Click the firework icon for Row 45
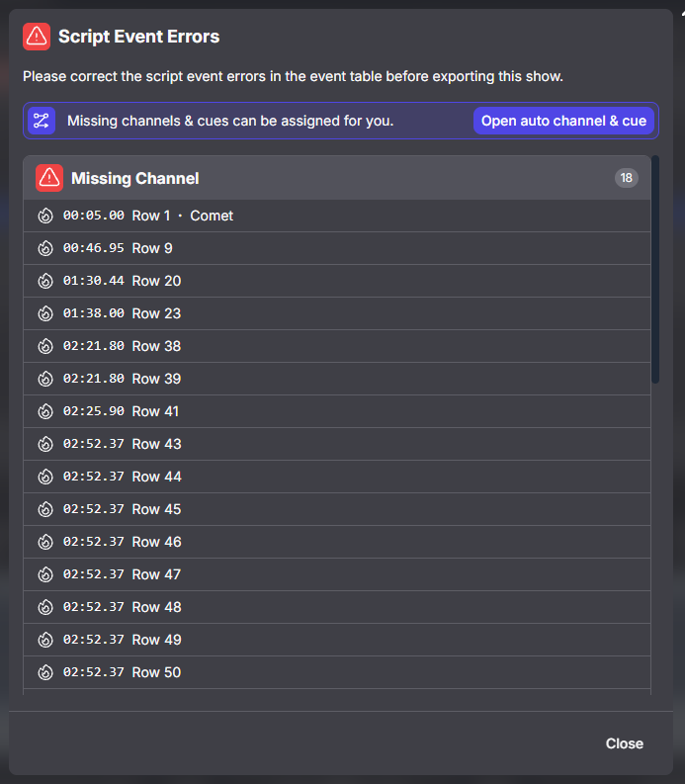Image resolution: width=685 pixels, height=784 pixels. pyautogui.click(x=45, y=509)
